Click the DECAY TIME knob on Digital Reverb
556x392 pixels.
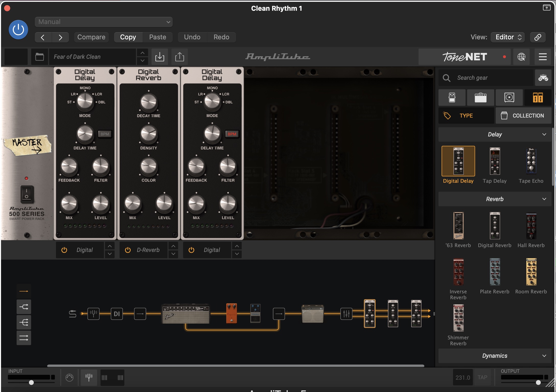click(148, 102)
